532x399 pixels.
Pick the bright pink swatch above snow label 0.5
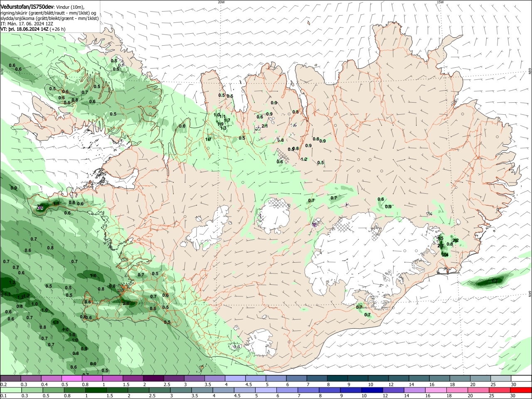71,379
